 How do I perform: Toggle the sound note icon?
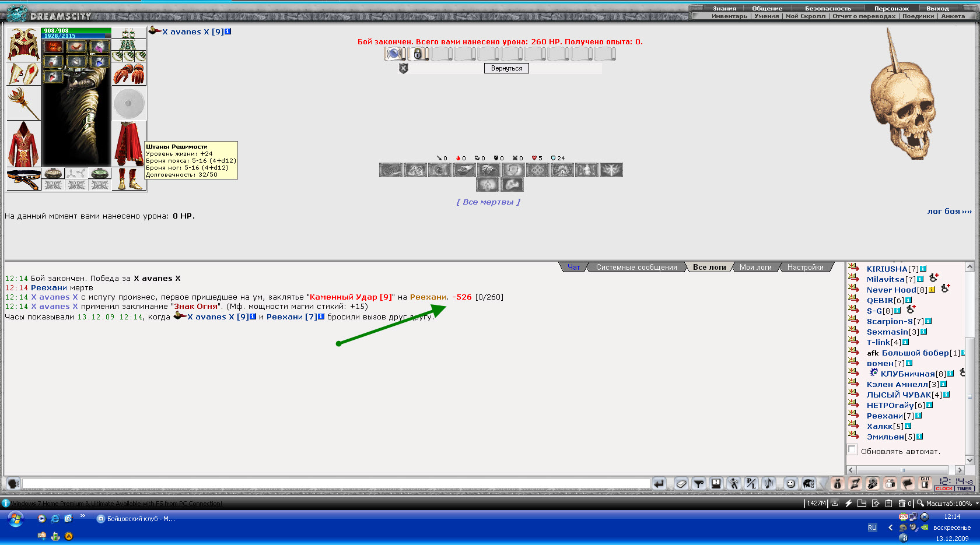tap(768, 483)
